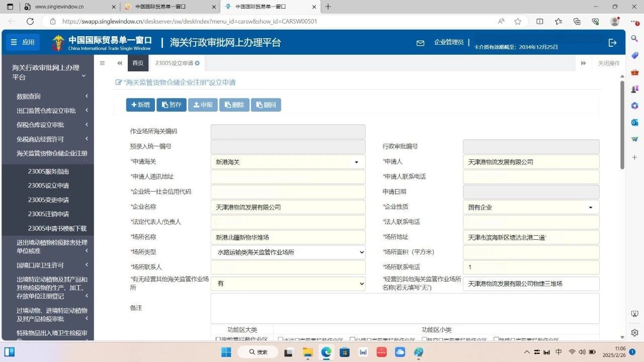The width and height of the screenshot is (644, 362).
Task: Click the browser Collections icon near the address bar
Action: [x=557, y=22]
